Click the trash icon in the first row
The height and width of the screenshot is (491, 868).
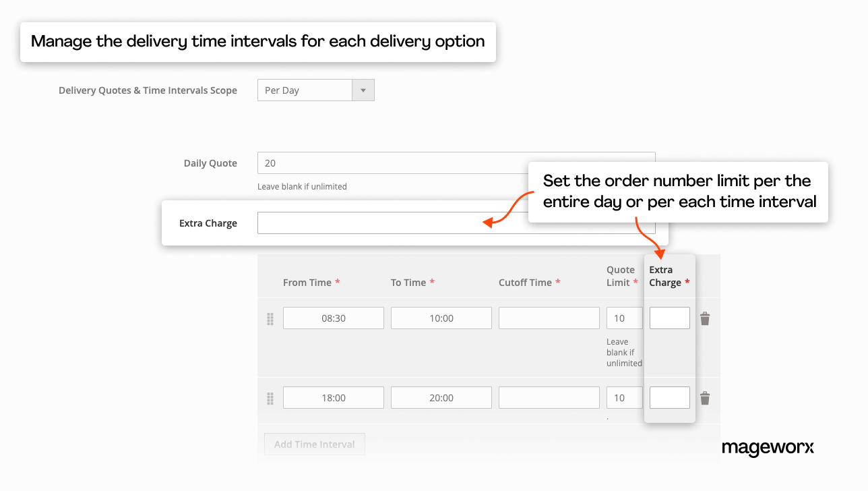(x=705, y=318)
